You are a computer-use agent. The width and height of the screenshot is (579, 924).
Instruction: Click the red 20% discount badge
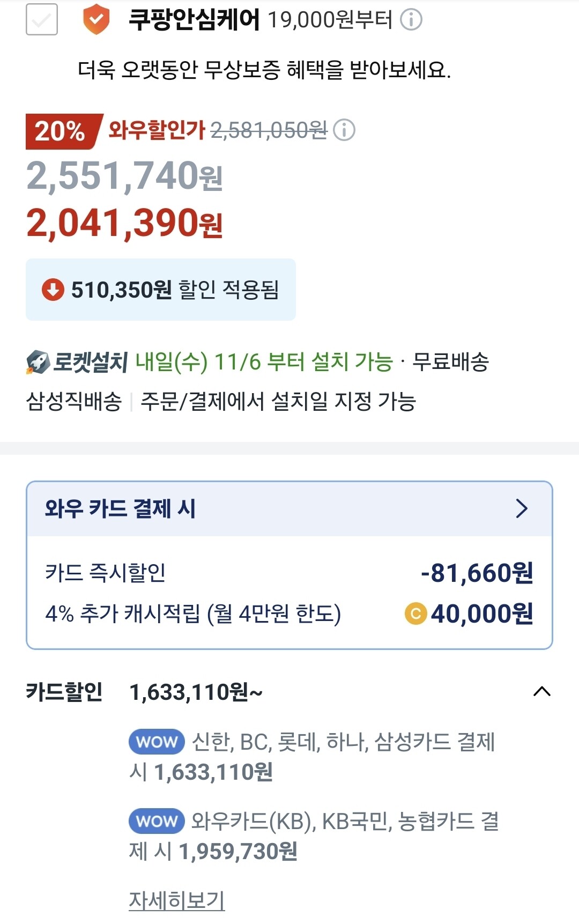tap(61, 131)
